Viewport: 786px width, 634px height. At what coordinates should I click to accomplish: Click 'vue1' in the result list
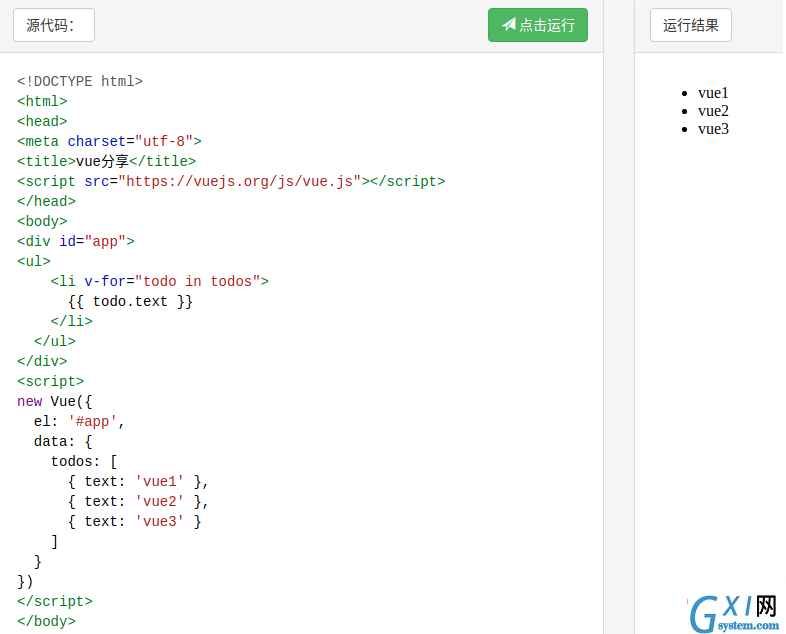point(713,93)
